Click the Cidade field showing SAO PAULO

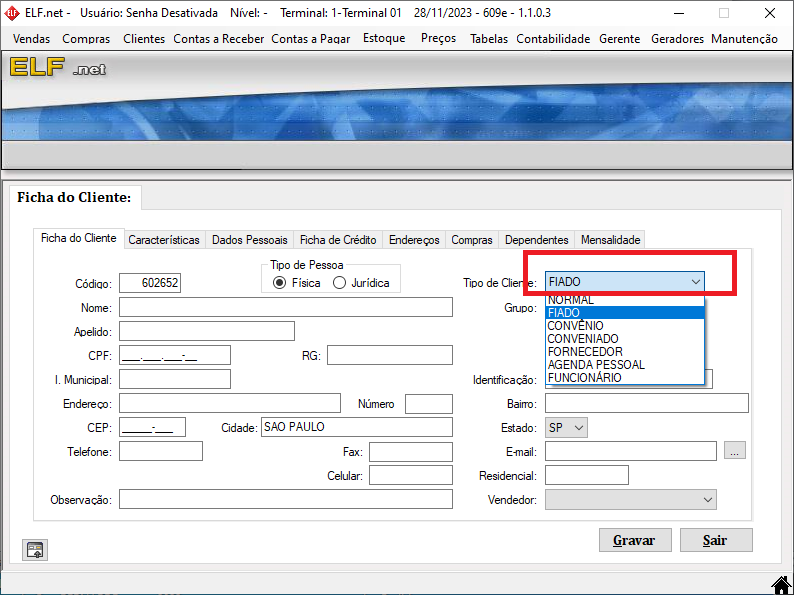coord(356,427)
